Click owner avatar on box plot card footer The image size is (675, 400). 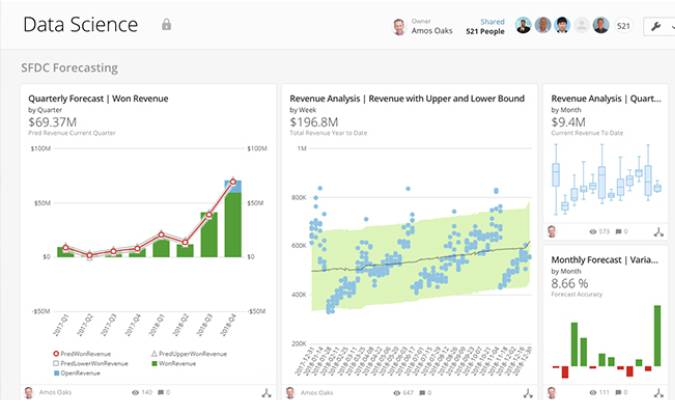[x=551, y=232]
